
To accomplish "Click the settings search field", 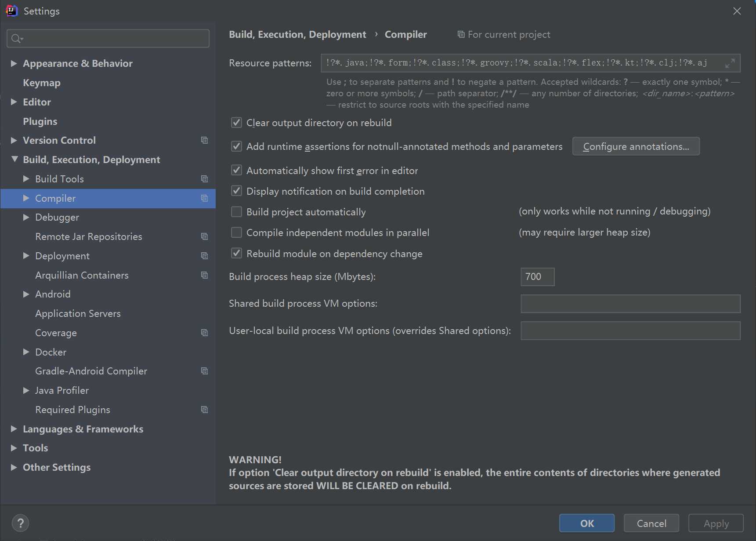I will (x=108, y=39).
